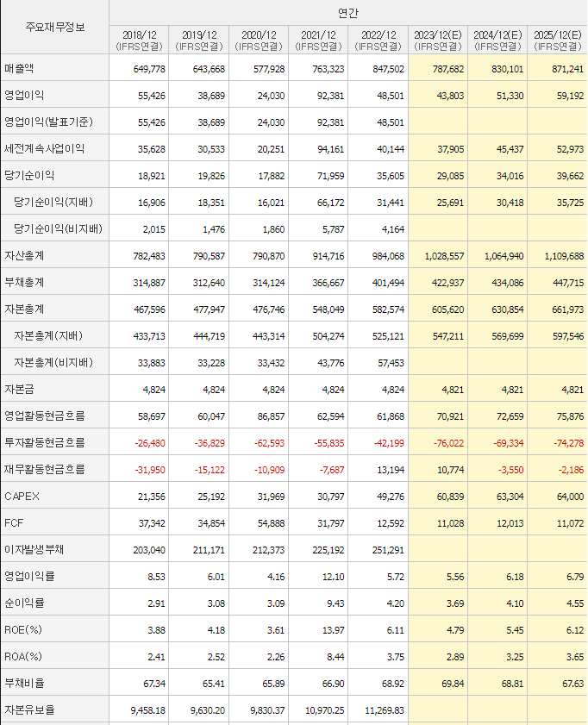Click the 2020 투자활동현금흐름 value -62,593
The image size is (588, 725).
pos(270,443)
